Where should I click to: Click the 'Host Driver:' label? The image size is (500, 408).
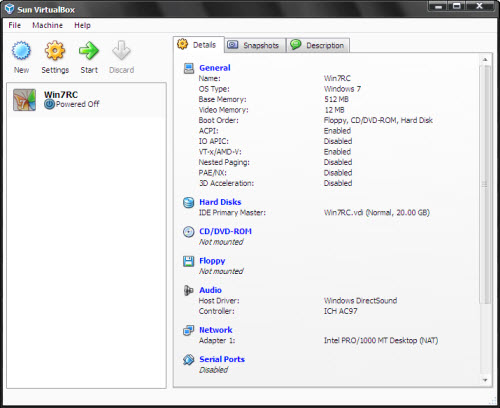pyautogui.click(x=219, y=301)
